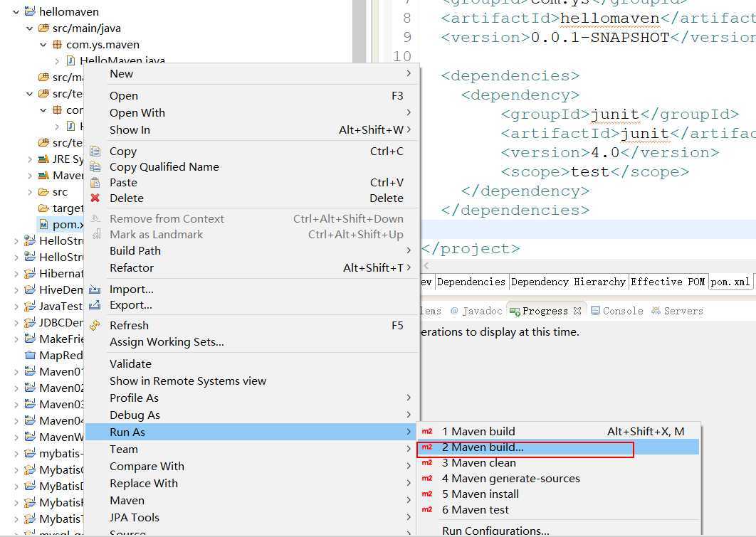Screen dimensions: 756x537
Task: Click the Copy Qualified Name icon
Action: point(95,166)
